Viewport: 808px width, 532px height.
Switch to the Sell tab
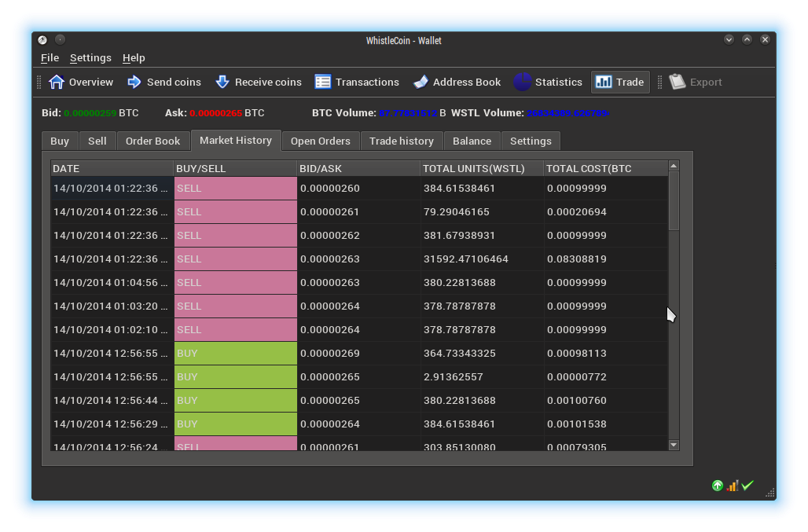click(x=97, y=141)
